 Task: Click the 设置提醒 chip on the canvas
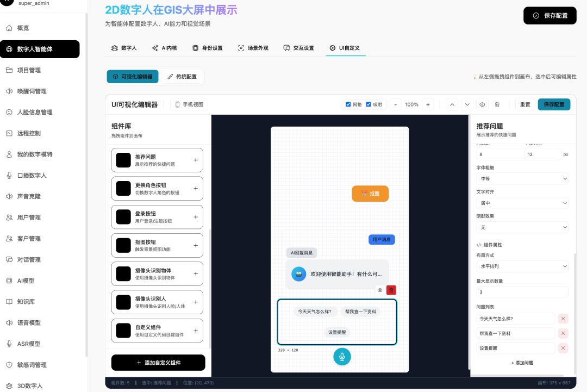coord(337,332)
